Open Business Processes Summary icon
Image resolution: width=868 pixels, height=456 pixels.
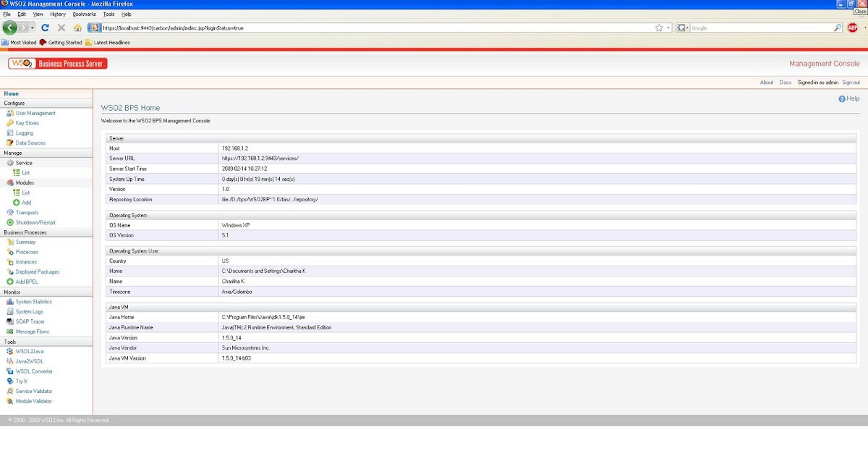(x=9, y=242)
